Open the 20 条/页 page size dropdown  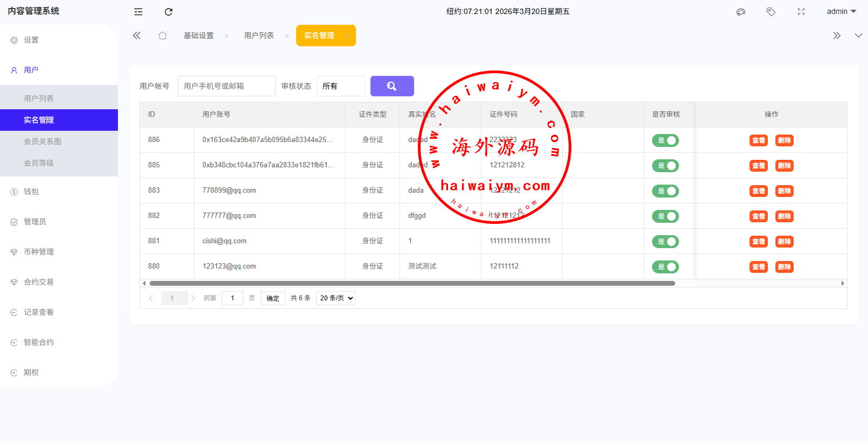[x=335, y=298]
